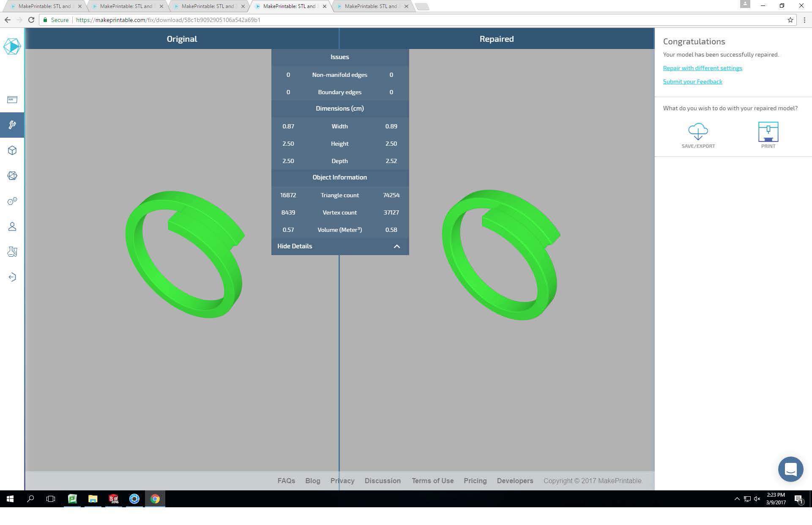Open the chat support bubble
The image size is (812, 525).
coord(790,469)
